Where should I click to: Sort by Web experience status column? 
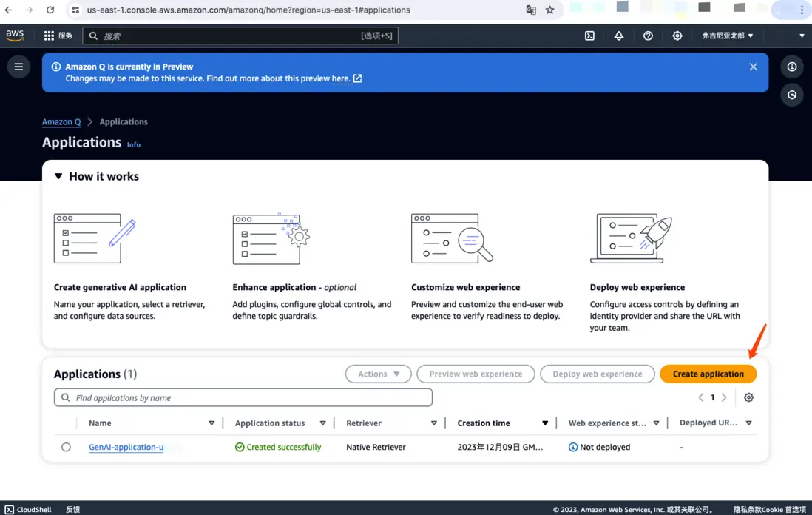click(x=656, y=423)
